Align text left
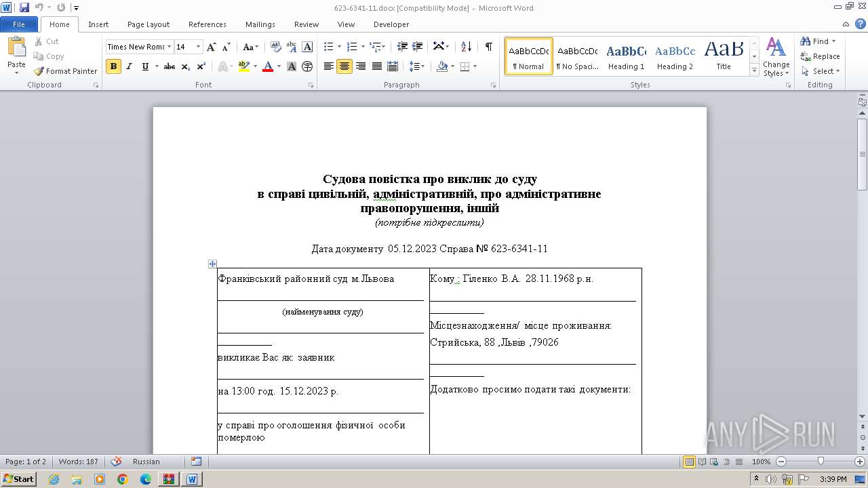This screenshot has height=488, width=868. tap(329, 66)
